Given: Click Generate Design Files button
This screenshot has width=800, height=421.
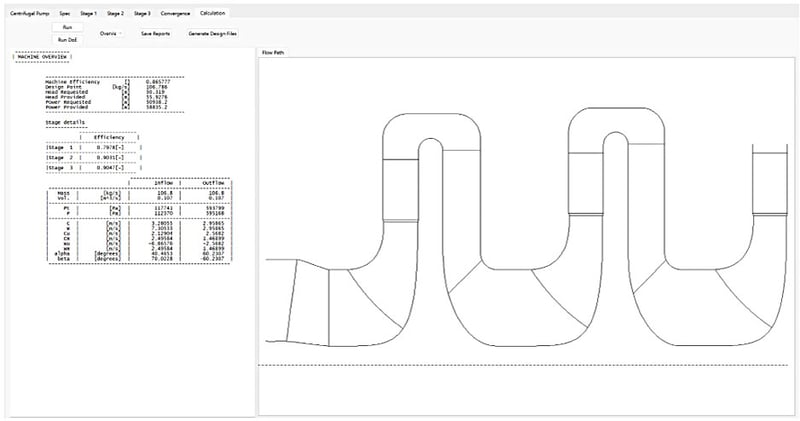Looking at the screenshot, I should click(212, 33).
